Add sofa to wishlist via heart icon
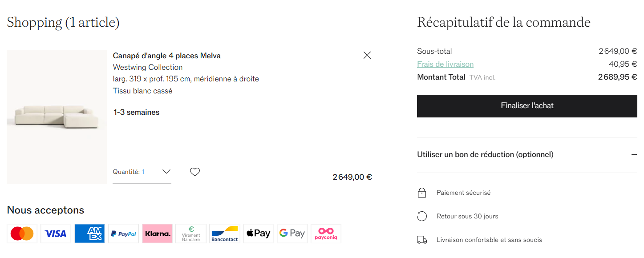The width and height of the screenshot is (644, 258). point(195,172)
